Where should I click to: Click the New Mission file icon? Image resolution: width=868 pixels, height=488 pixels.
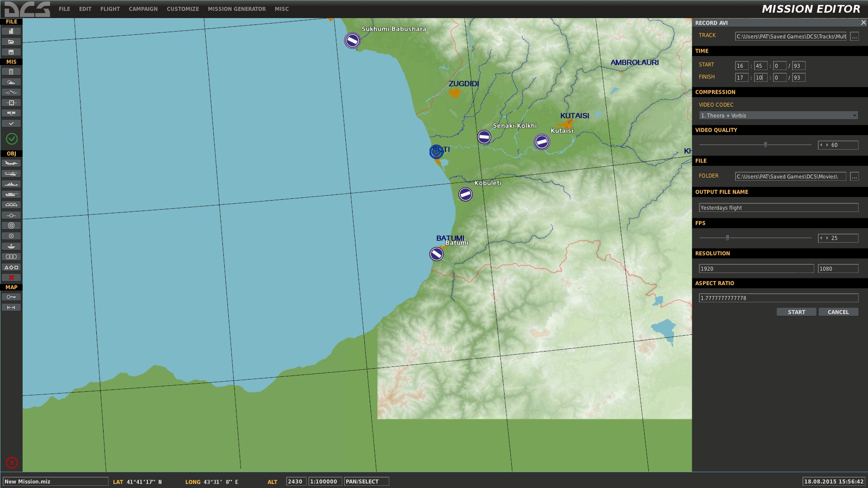(x=11, y=31)
